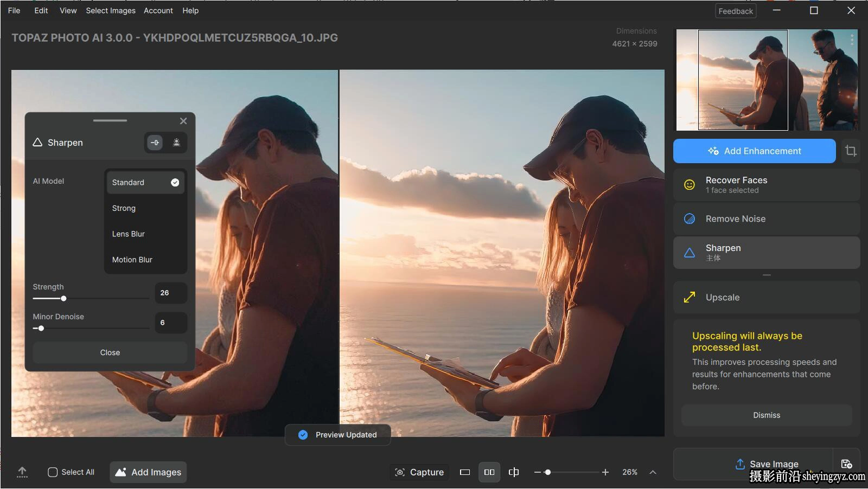This screenshot has width=868, height=489.
Task: Click the 4621 × 2599 dimensions text
Action: point(635,44)
